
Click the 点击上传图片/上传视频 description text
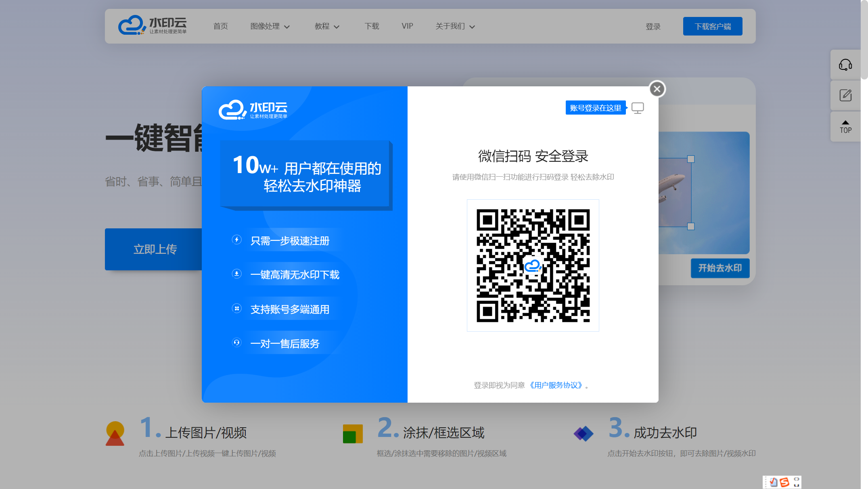[207, 453]
